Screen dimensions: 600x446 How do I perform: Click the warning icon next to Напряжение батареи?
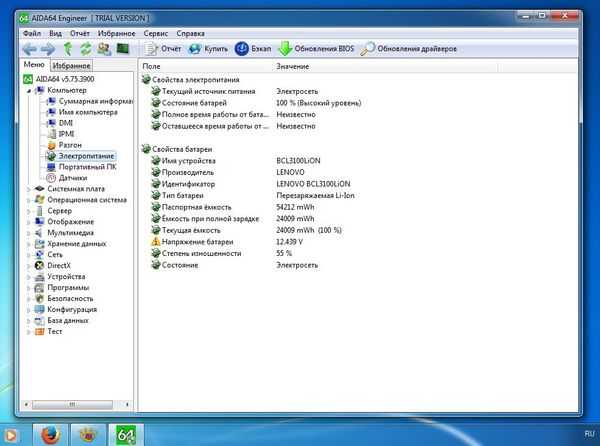click(x=155, y=241)
